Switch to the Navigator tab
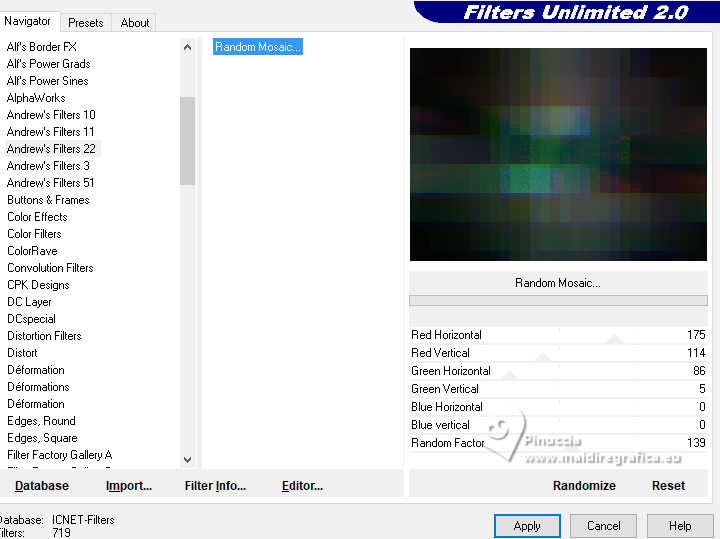The height and width of the screenshot is (539, 720). (x=28, y=22)
